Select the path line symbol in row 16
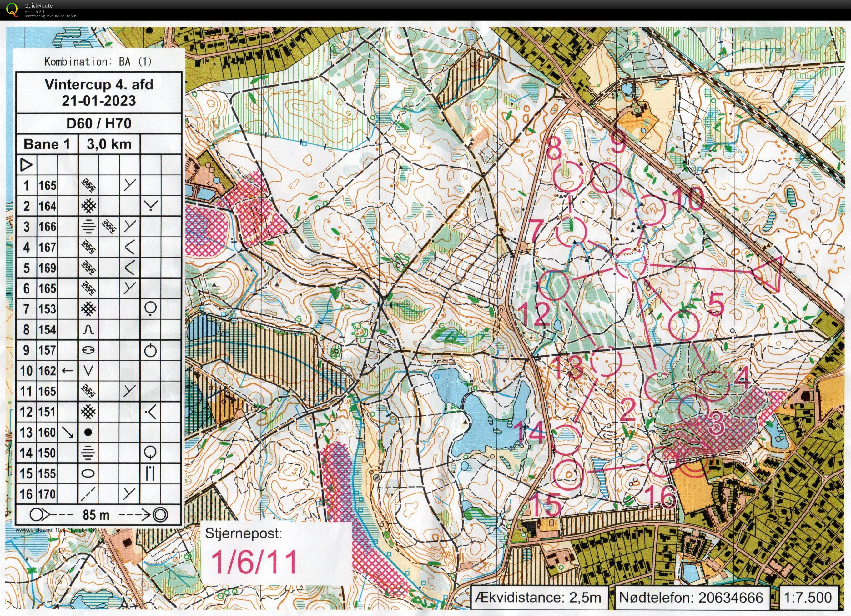This screenshot has width=851, height=616. tap(88, 494)
